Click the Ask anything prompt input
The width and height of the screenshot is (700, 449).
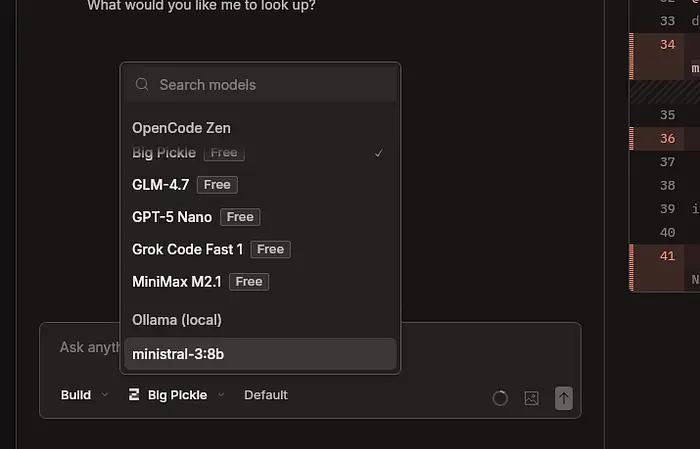pyautogui.click(x=80, y=347)
